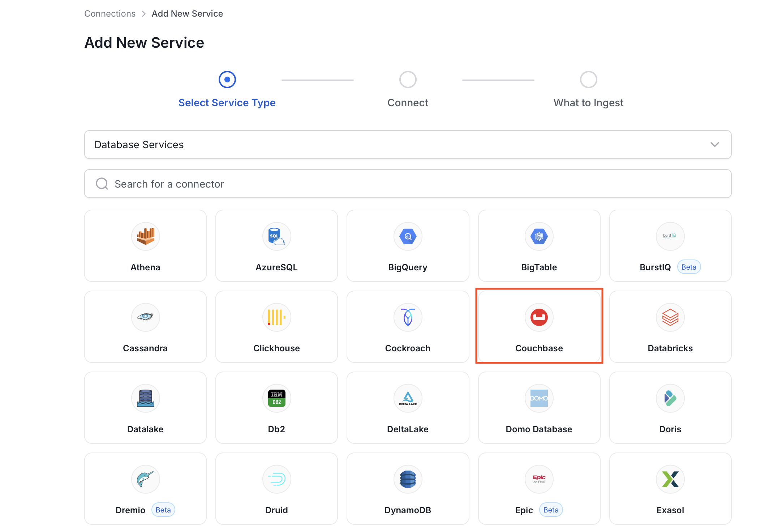The height and width of the screenshot is (532, 782).
Task: Select the Cockroach database icon
Action: click(408, 317)
